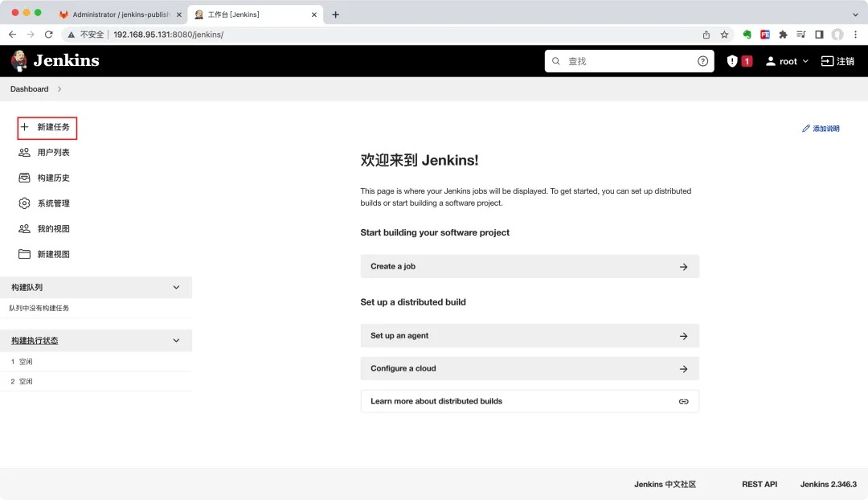Select executor row 1 空闲
868x500 pixels.
tap(96, 362)
